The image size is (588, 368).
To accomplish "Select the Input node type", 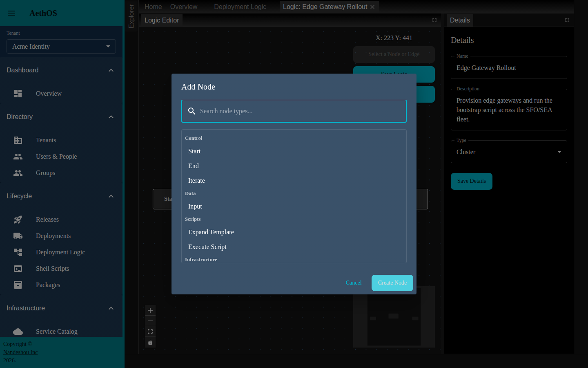I will click(294, 206).
